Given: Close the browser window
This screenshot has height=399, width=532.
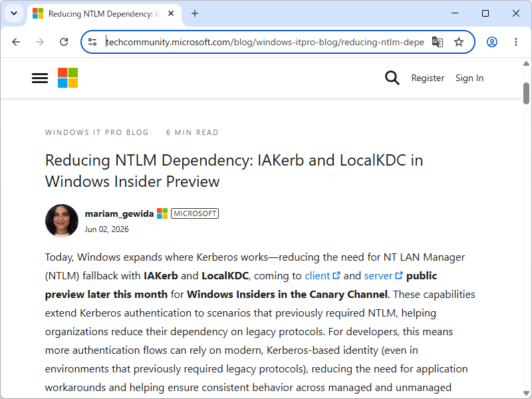Looking at the screenshot, I should tap(516, 13).
